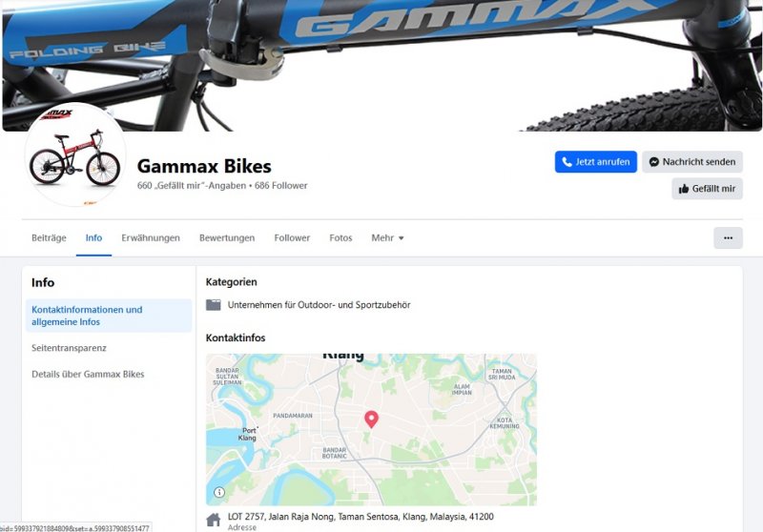Go to the Bewertungen tab
Image resolution: width=763 pixels, height=532 pixels.
click(227, 237)
